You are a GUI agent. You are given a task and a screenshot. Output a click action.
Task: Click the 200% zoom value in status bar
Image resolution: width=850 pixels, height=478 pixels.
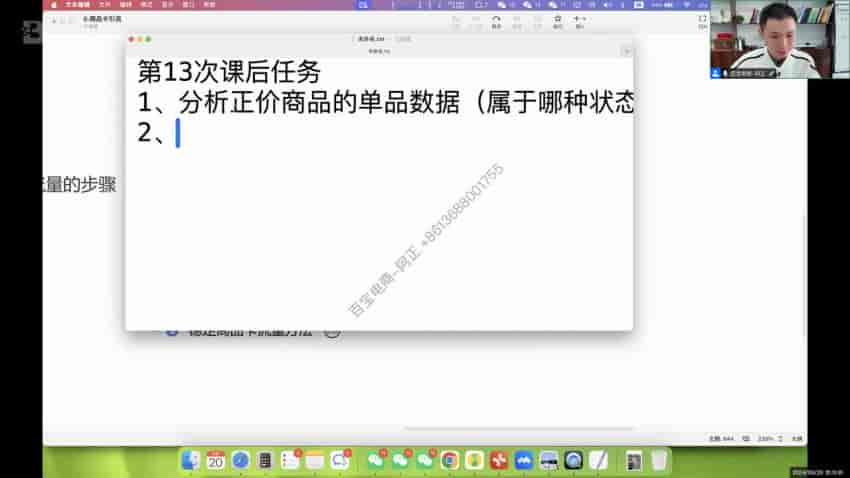pos(765,438)
